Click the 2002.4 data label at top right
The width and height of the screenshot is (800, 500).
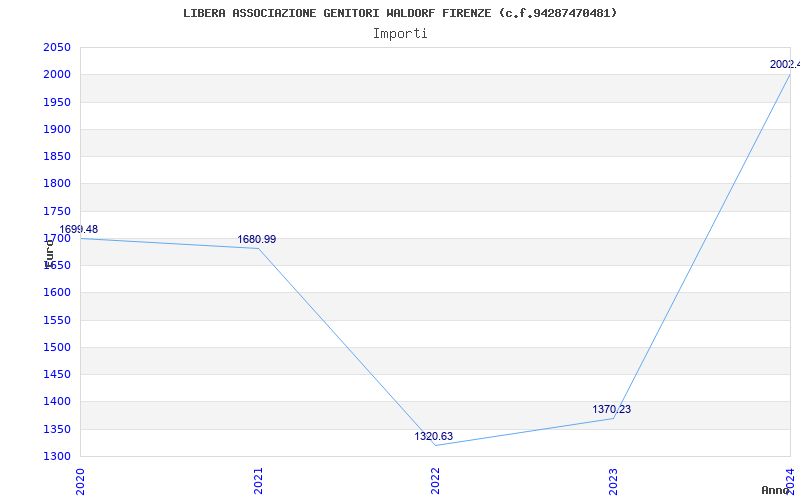click(785, 64)
